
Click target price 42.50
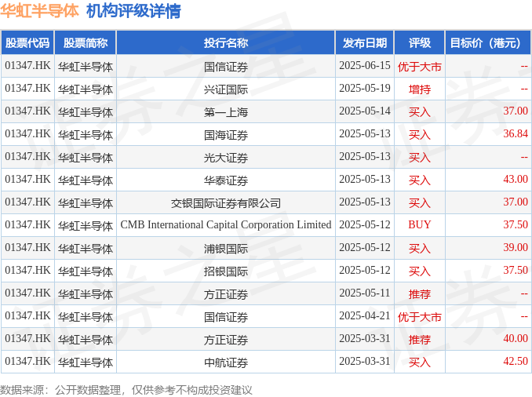click(516, 361)
